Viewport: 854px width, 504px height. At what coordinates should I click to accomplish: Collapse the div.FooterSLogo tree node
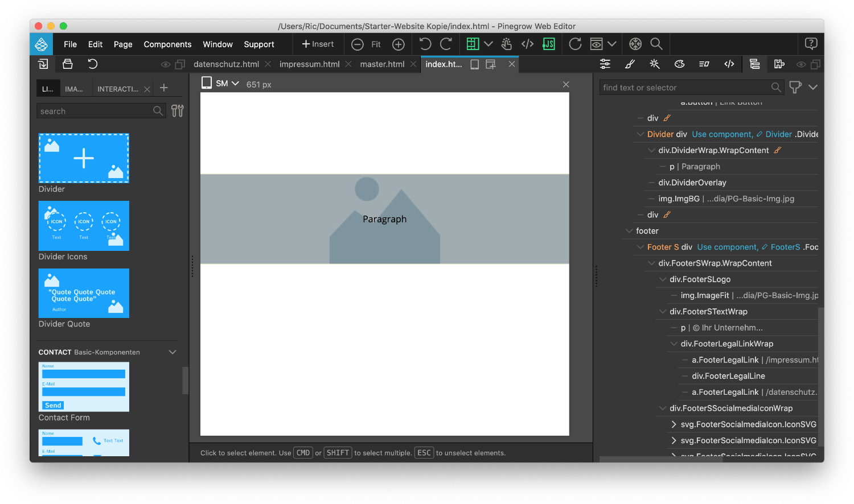[663, 279]
